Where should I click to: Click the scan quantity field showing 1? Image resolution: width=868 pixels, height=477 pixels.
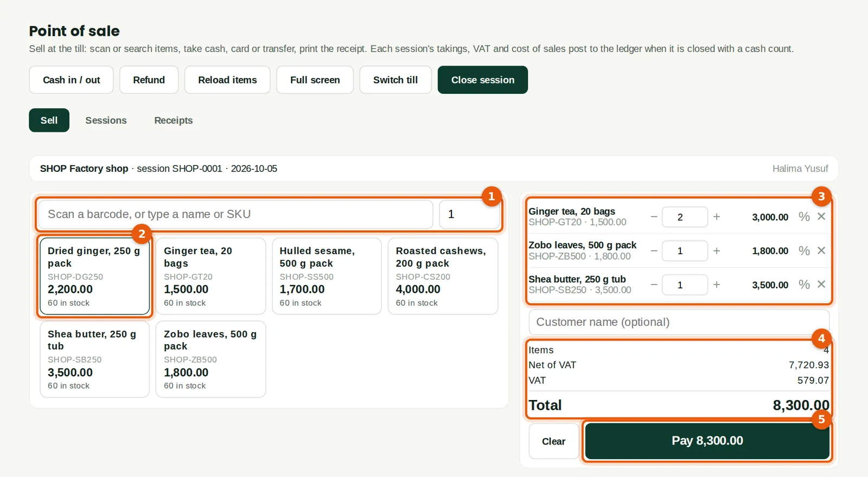(469, 214)
